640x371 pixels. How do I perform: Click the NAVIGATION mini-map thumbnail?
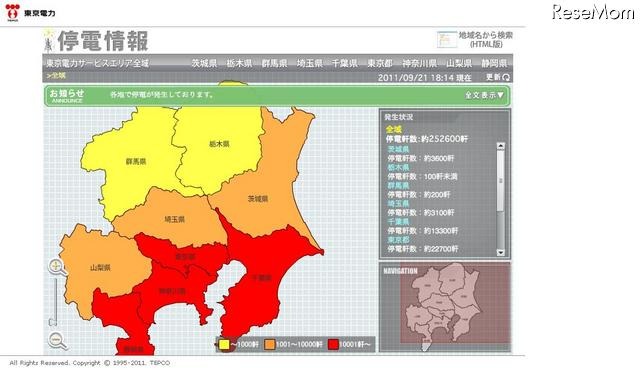445,307
